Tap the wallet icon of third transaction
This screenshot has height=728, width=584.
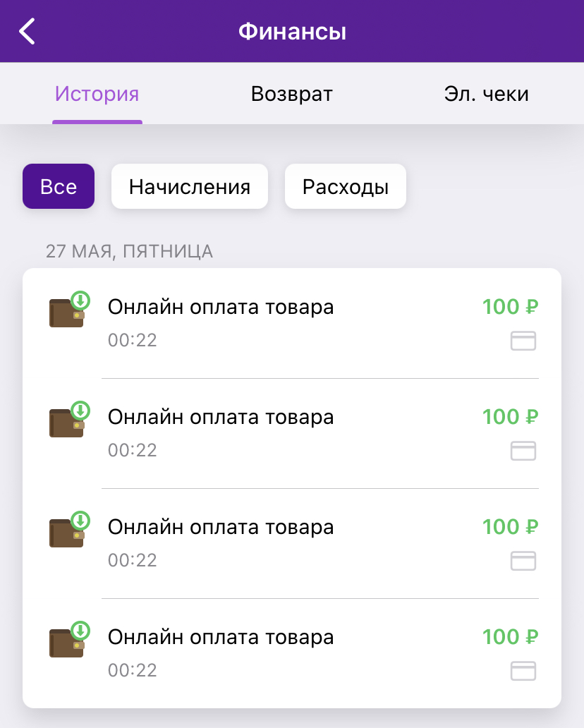point(70,529)
